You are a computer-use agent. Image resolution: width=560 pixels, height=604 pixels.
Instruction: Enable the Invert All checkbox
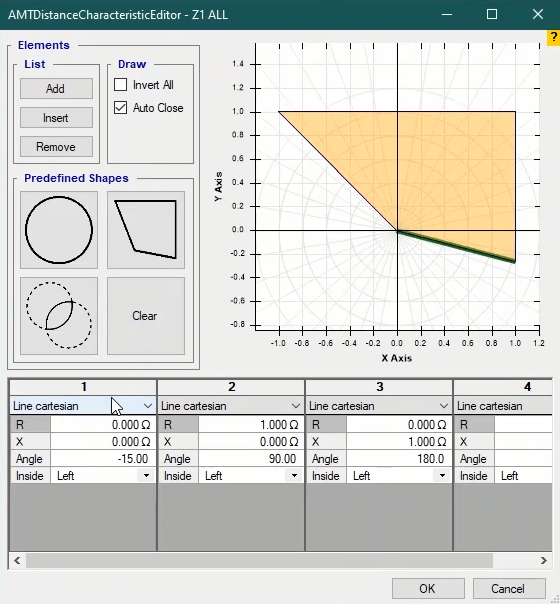(x=121, y=85)
